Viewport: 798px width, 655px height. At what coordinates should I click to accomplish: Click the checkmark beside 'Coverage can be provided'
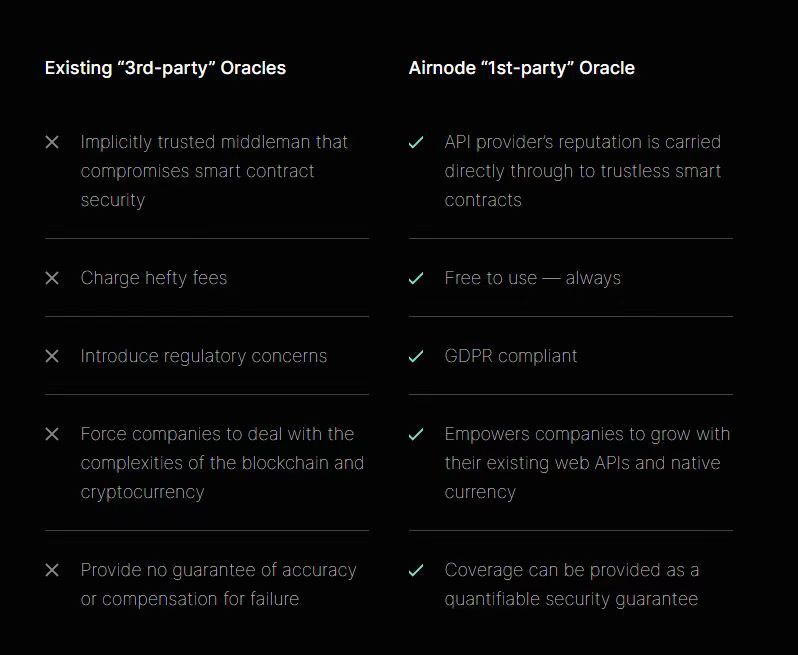tap(416, 570)
